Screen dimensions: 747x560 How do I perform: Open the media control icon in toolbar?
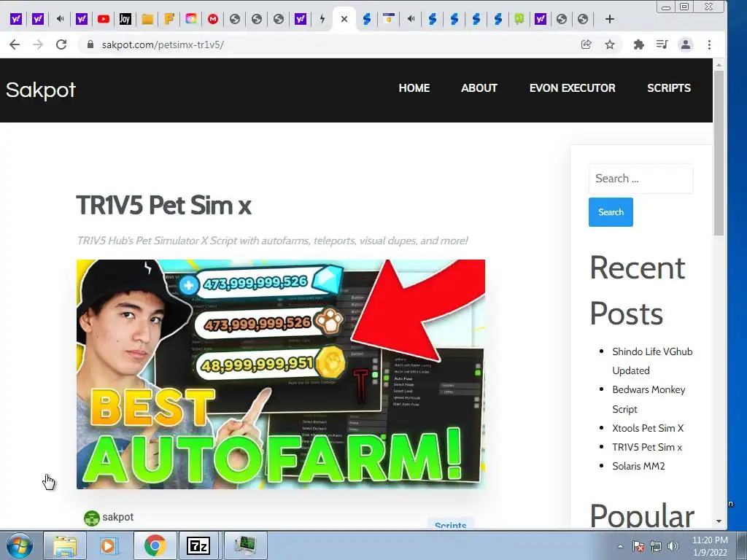tap(662, 44)
